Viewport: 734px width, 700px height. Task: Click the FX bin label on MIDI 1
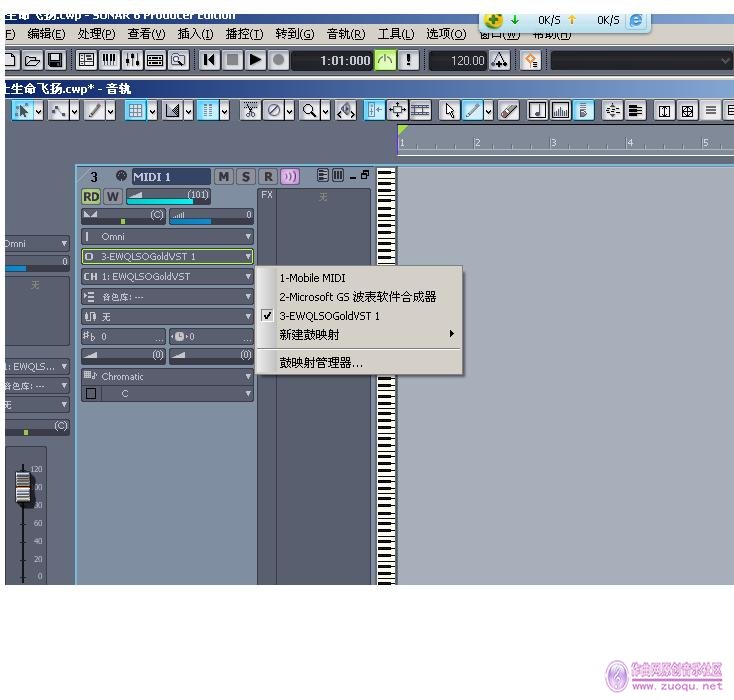coord(267,195)
